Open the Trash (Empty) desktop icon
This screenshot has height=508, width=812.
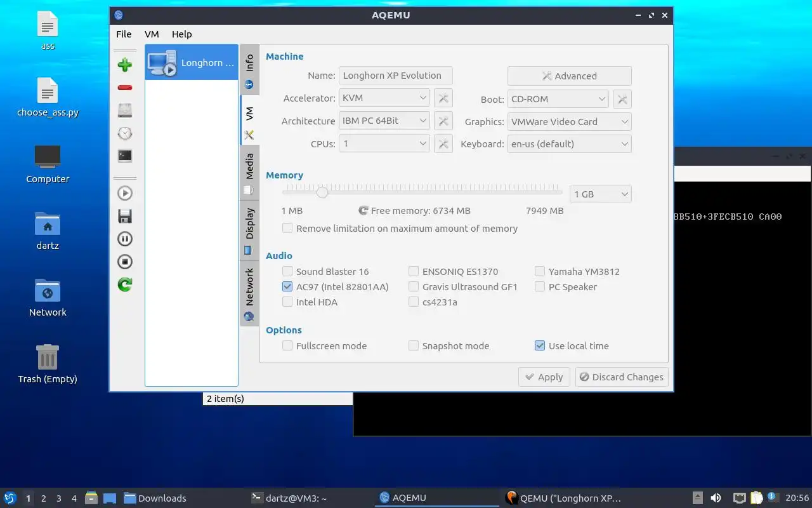pyautogui.click(x=48, y=364)
